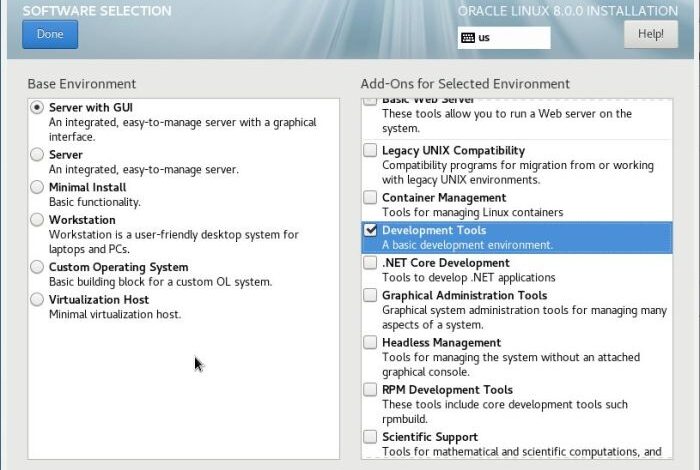The width and height of the screenshot is (700, 470).
Task: Select Custom Operating System radio button
Action: [x=37, y=267]
